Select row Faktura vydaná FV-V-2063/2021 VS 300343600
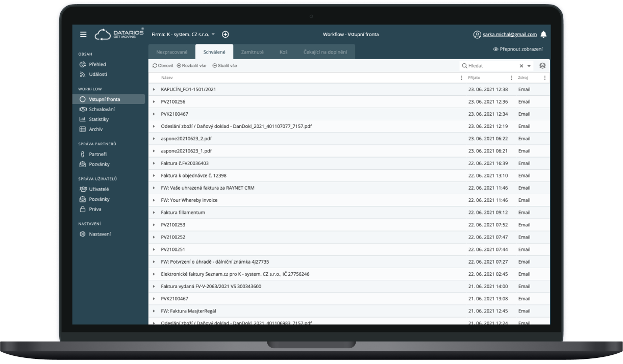The width and height of the screenshot is (623, 364). tap(349, 287)
